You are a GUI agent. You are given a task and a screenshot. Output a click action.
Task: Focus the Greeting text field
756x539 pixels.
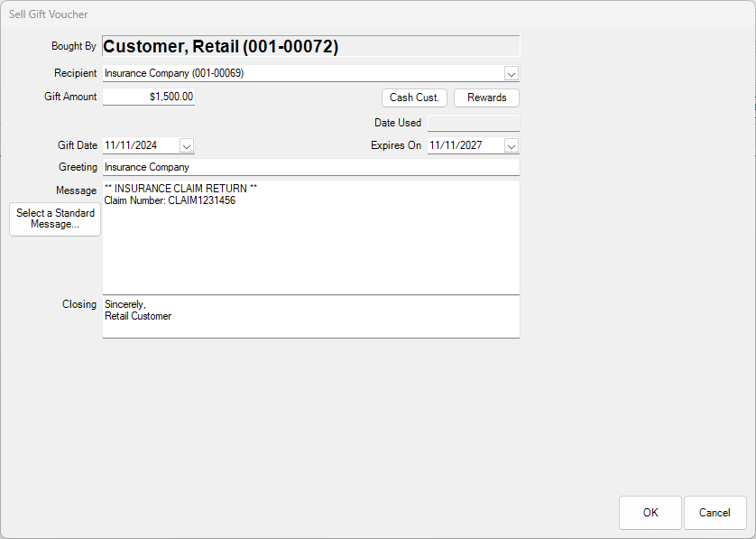[x=311, y=167]
